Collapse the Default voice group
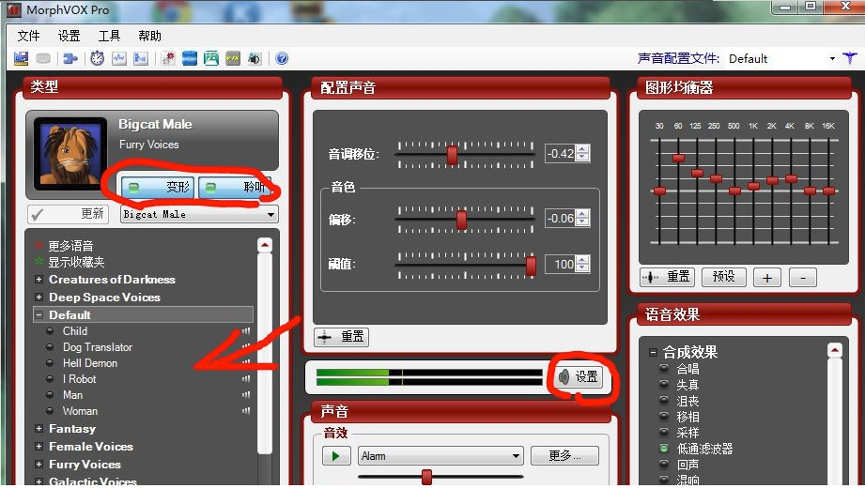The image size is (865, 504). click(x=39, y=314)
